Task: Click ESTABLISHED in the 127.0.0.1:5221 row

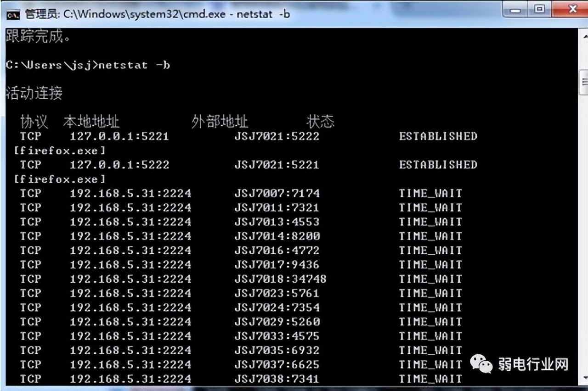Action: pyautogui.click(x=438, y=136)
